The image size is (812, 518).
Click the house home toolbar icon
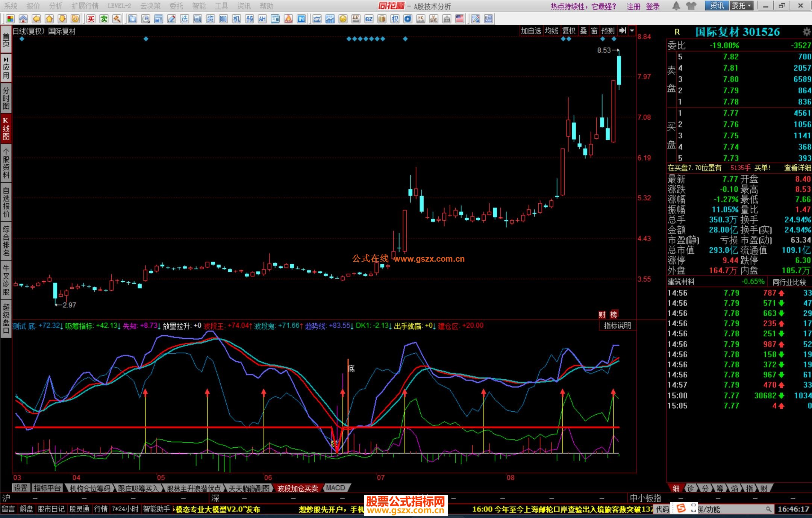[23, 19]
